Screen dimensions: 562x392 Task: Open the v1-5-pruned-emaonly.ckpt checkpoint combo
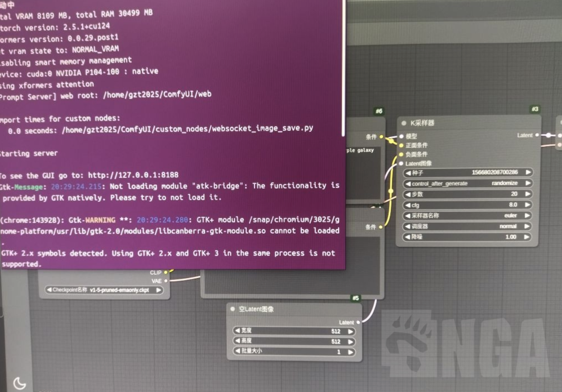104,290
